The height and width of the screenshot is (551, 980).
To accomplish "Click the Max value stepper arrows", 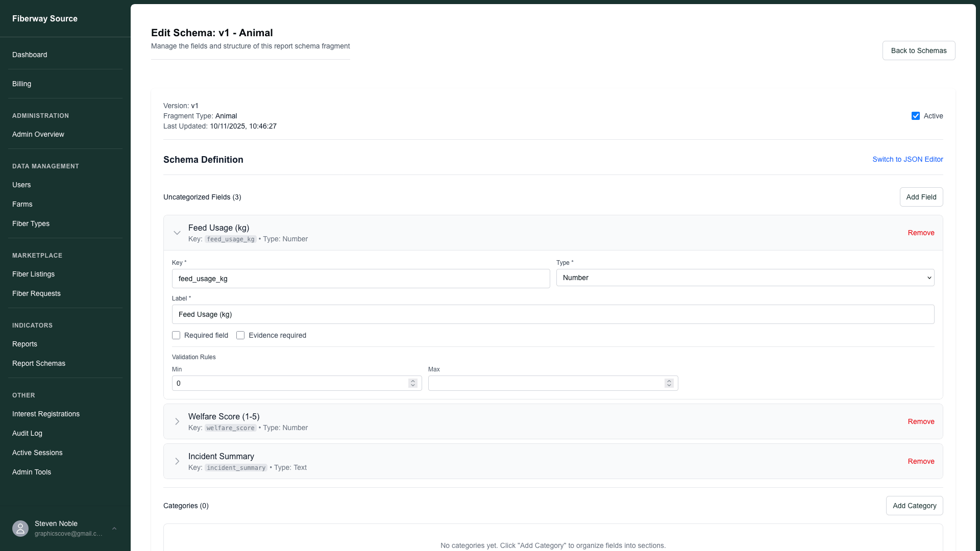I will tap(669, 383).
